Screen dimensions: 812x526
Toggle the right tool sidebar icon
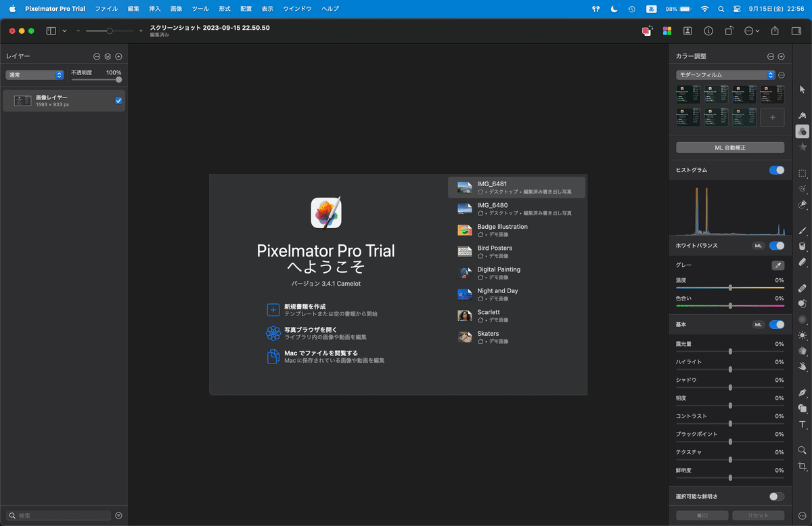(x=796, y=30)
